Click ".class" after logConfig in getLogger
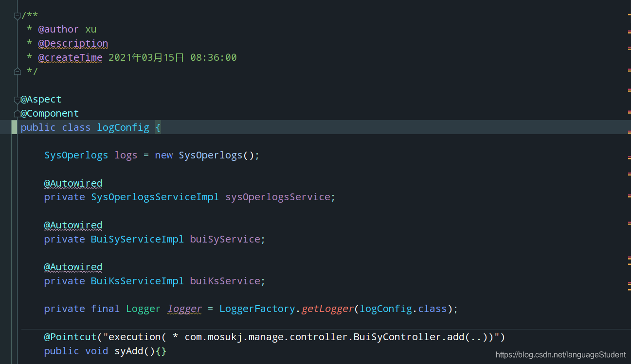Image resolution: width=631 pixels, height=364 pixels. point(430,309)
